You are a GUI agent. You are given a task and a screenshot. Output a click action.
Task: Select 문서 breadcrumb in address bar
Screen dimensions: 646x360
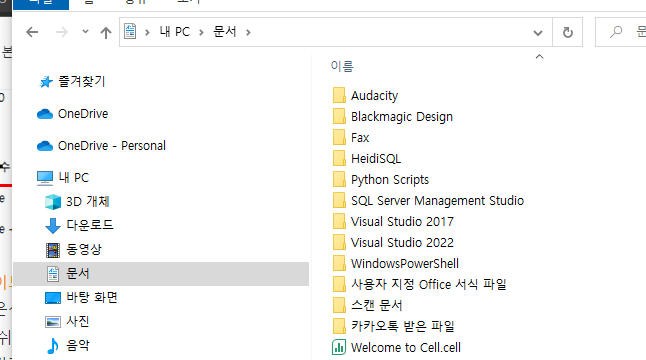tap(225, 32)
